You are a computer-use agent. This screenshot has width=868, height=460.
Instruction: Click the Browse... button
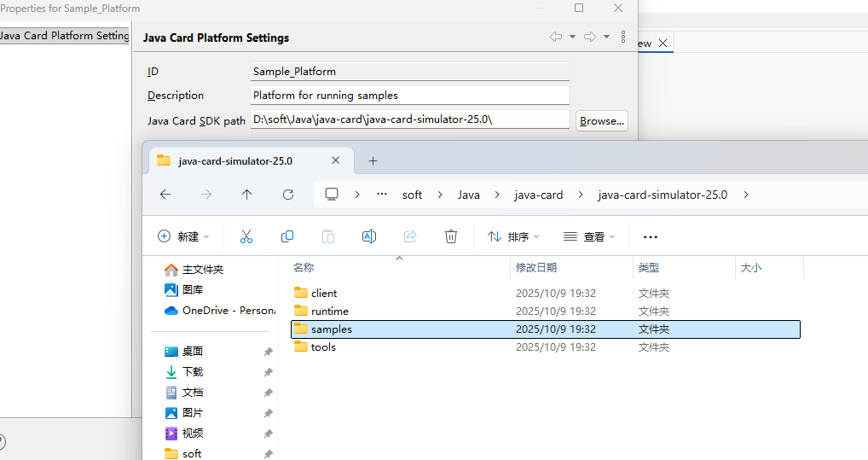(602, 120)
